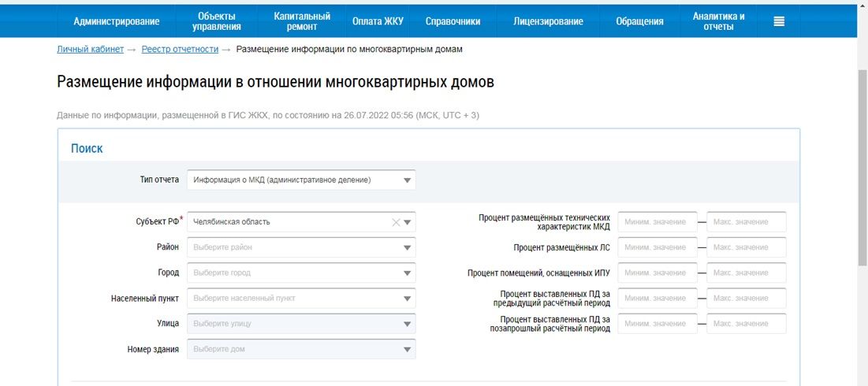Open the Лицензирование menu

click(x=548, y=21)
